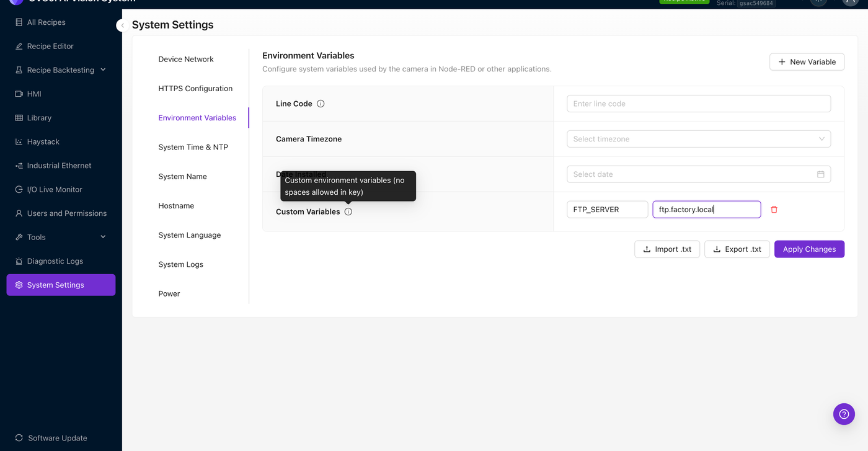Focus the Enter line code field
This screenshot has height=451, width=868.
[x=699, y=104]
